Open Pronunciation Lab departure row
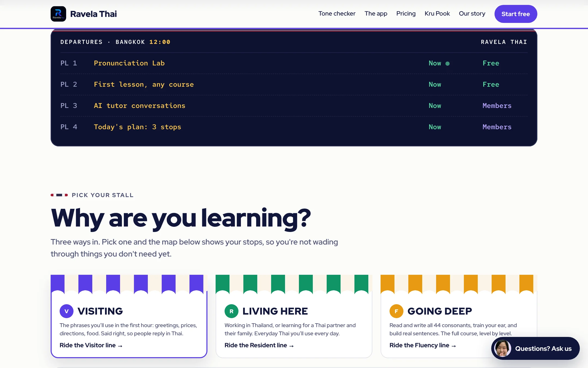The image size is (588, 368). click(294, 63)
